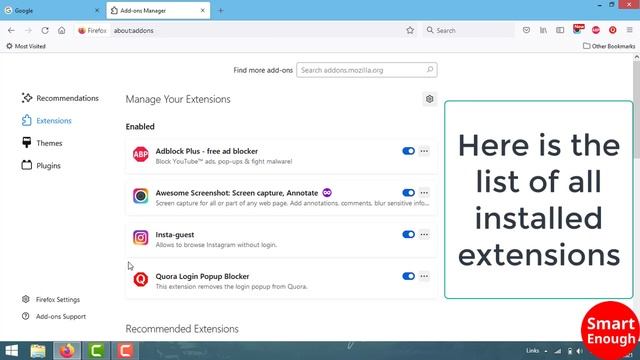Open Awesome Screenshot toolbar icon
The height and width of the screenshot is (360, 640).
[x=578, y=29]
